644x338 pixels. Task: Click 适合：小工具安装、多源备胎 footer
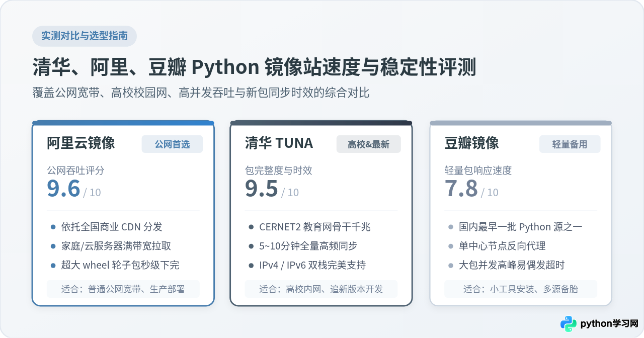(521, 289)
